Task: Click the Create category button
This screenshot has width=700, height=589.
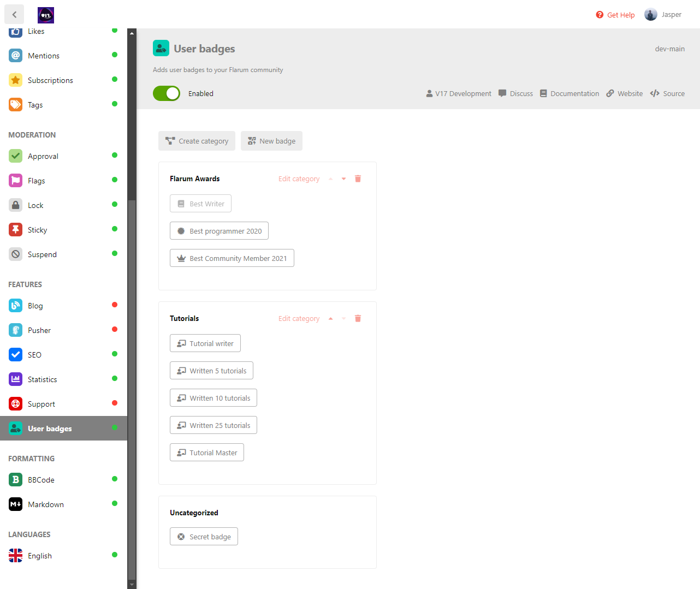Action: (197, 141)
